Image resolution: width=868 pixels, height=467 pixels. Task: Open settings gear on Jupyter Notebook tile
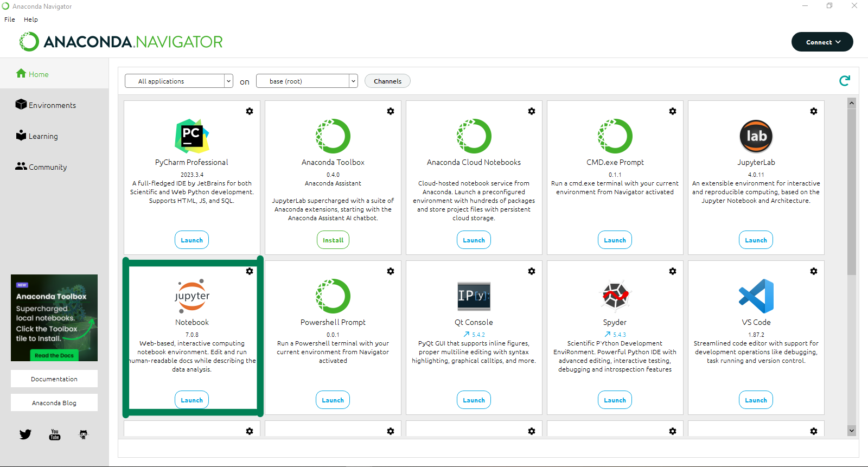pyautogui.click(x=250, y=271)
